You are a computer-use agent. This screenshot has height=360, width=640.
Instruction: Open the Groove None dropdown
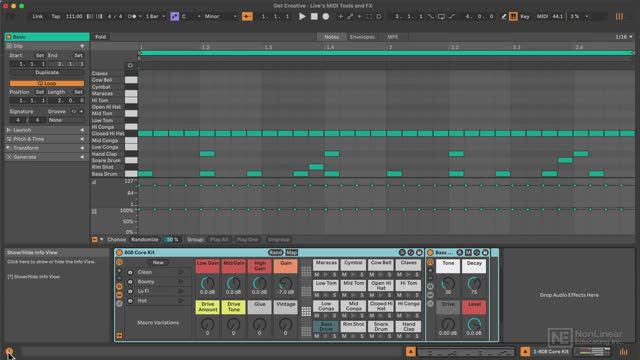tap(65, 120)
